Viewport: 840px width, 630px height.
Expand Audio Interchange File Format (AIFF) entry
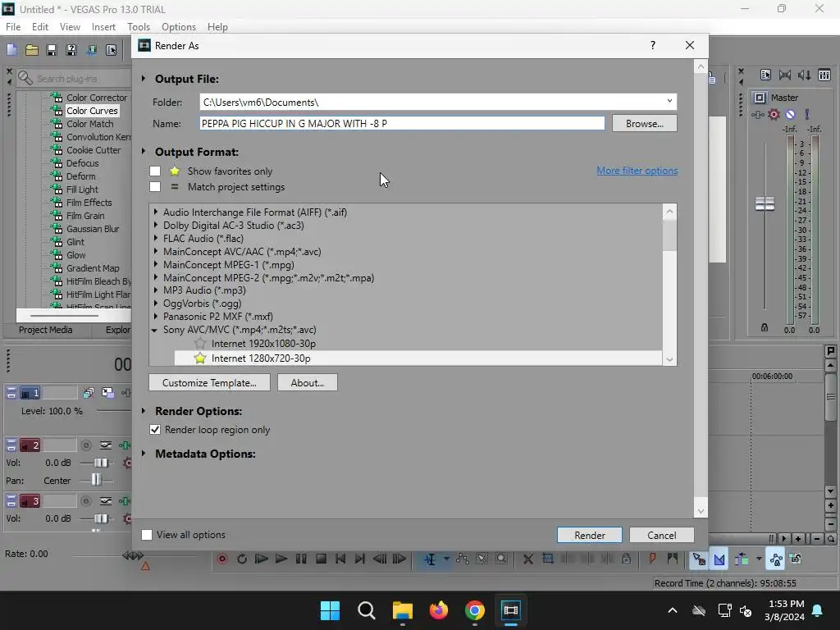pos(156,212)
